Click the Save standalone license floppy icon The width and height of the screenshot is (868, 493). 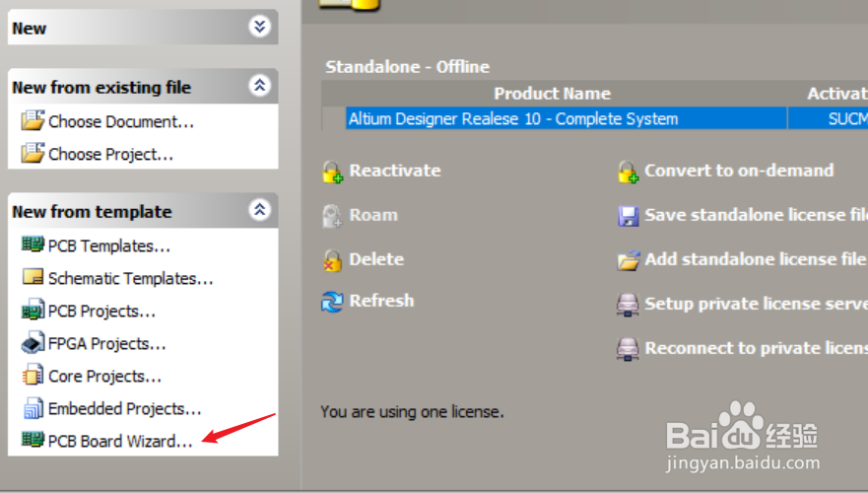[x=629, y=216]
